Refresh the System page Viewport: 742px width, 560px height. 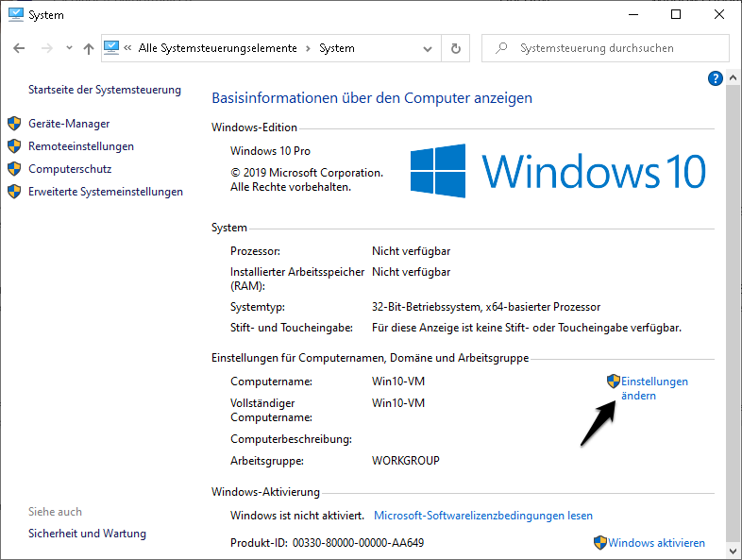tap(456, 48)
